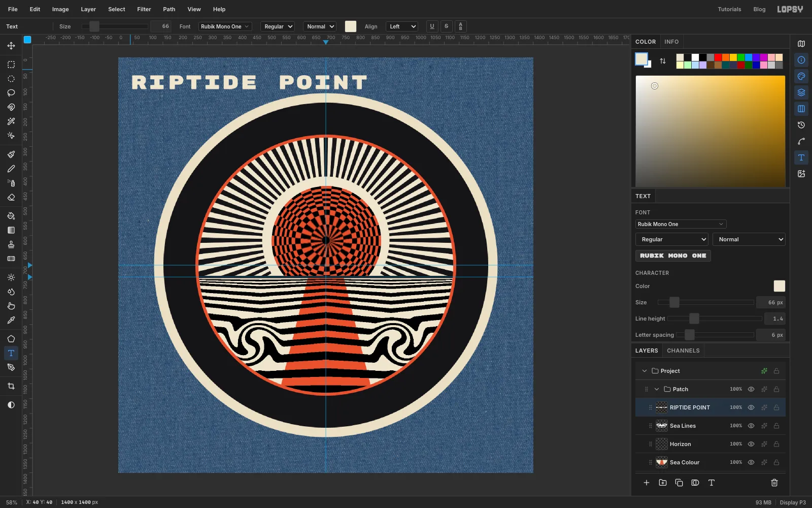Select the Rectangular Marquee tool

point(11,65)
